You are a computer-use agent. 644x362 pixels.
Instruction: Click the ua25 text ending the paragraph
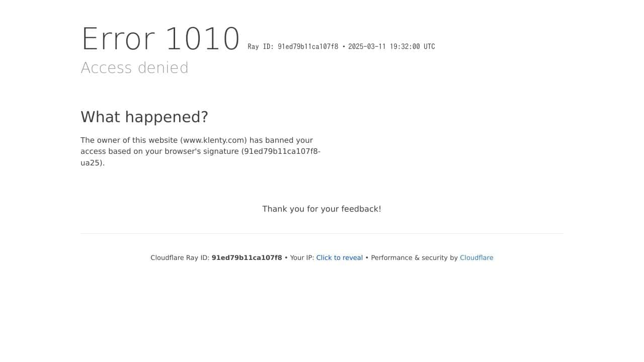91,163
